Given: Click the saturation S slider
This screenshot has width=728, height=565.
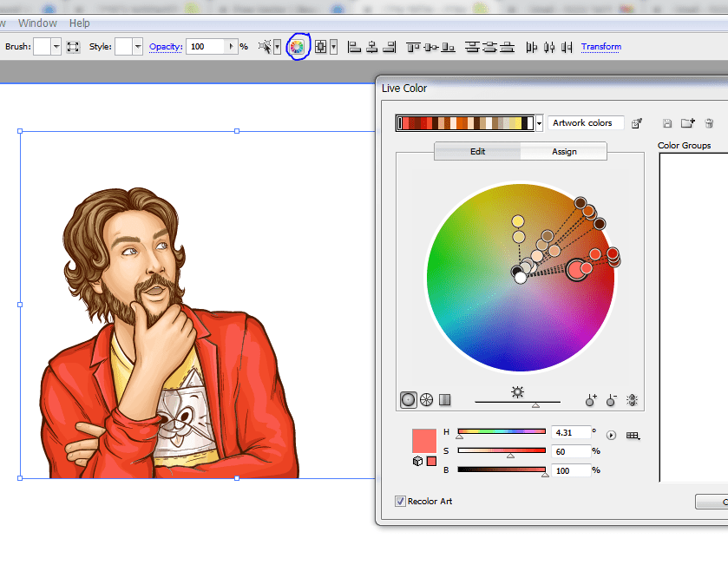Looking at the screenshot, I should pos(502,450).
